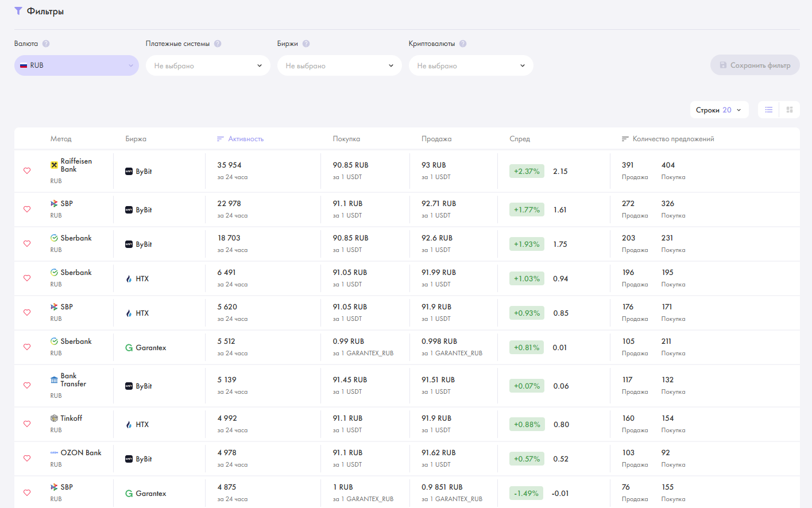Click Sberbank logo in the 5 512 row
This screenshot has width=812, height=508.
[x=54, y=342]
